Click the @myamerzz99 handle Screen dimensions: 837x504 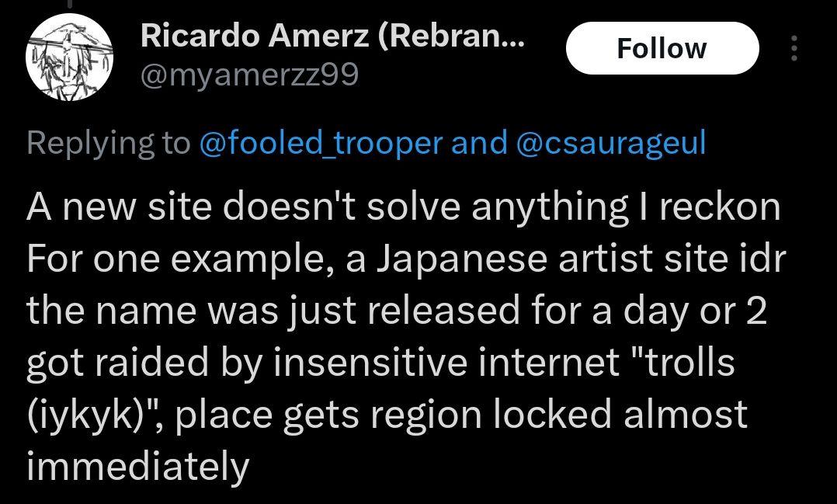click(x=249, y=75)
